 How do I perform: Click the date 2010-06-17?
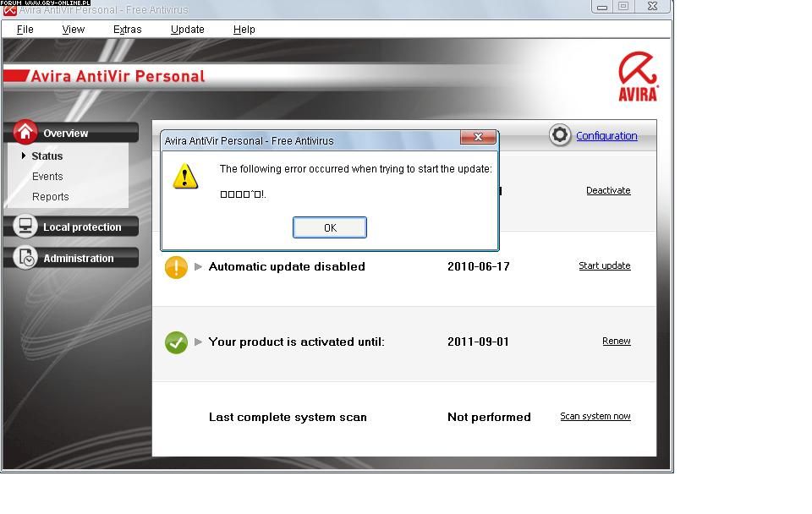[x=479, y=266]
